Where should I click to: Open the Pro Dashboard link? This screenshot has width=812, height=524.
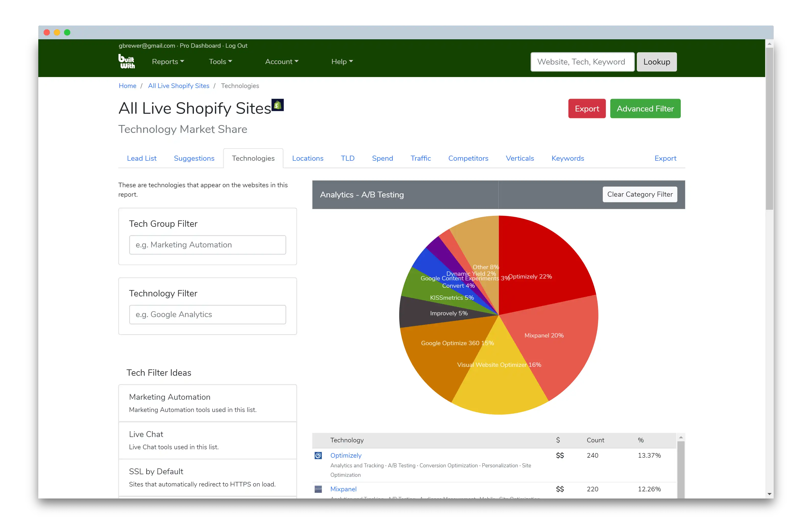[x=200, y=46]
